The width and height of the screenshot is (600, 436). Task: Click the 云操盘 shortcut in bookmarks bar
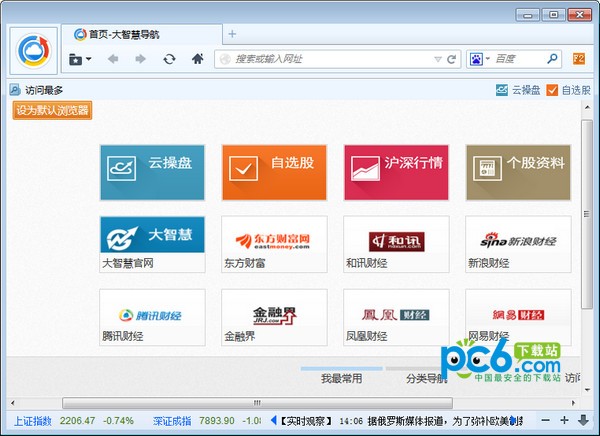[x=518, y=90]
